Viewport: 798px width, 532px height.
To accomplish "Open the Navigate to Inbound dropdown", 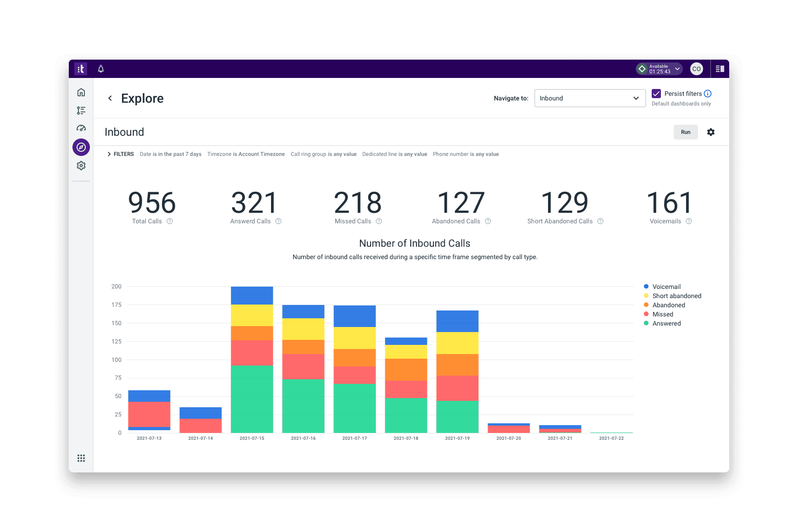I will coord(590,98).
